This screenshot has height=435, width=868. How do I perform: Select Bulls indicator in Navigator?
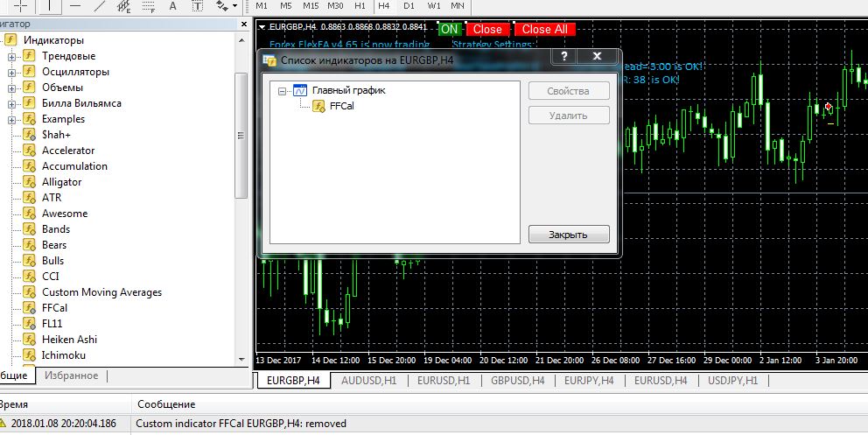point(52,261)
